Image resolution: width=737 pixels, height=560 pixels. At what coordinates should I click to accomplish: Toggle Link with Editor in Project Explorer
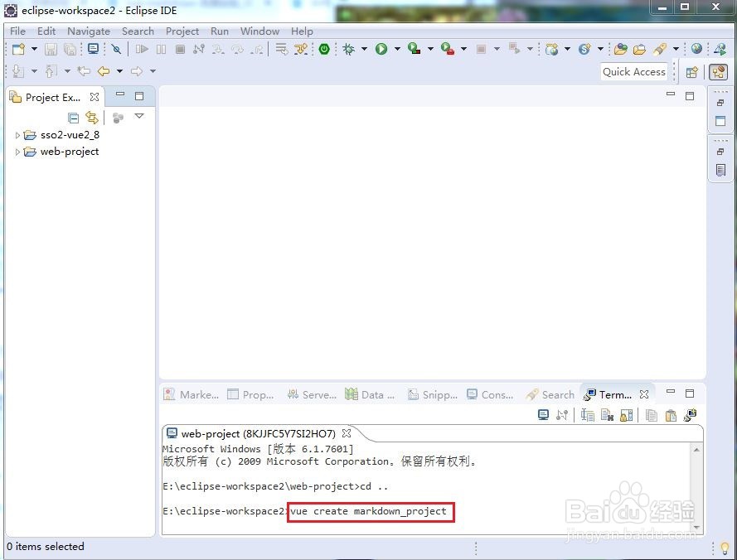(90, 118)
